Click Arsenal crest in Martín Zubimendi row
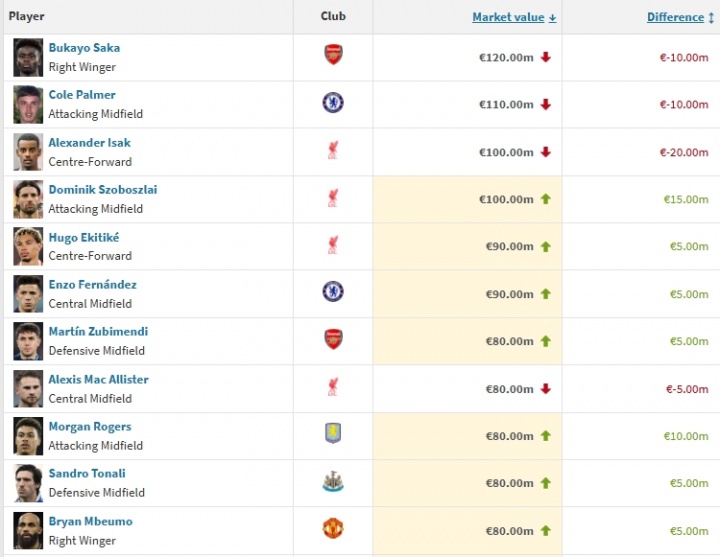Image resolution: width=720 pixels, height=557 pixels. (333, 339)
